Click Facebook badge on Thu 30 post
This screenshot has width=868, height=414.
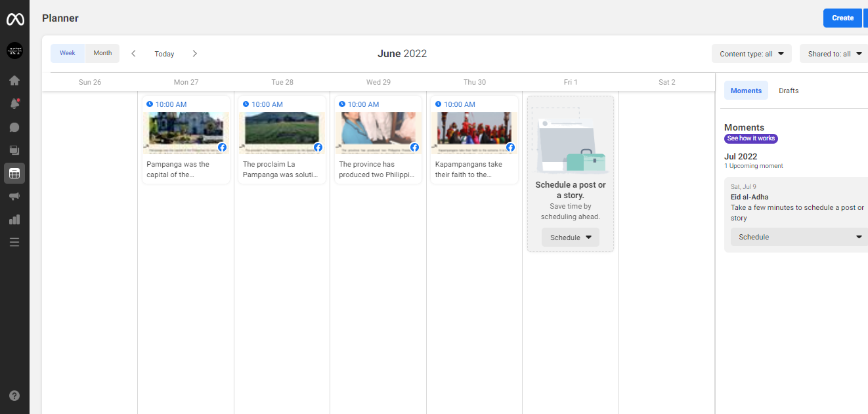510,147
